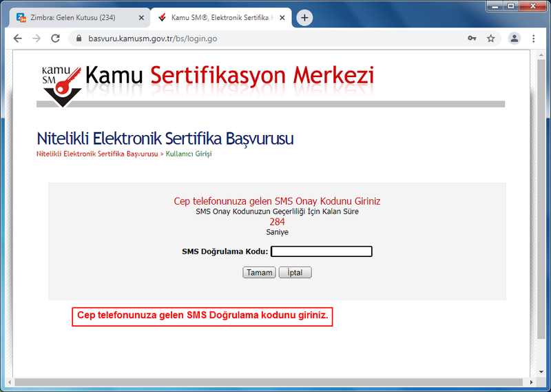Open the Chrome profile avatar
The image size is (551, 392).
(514, 39)
